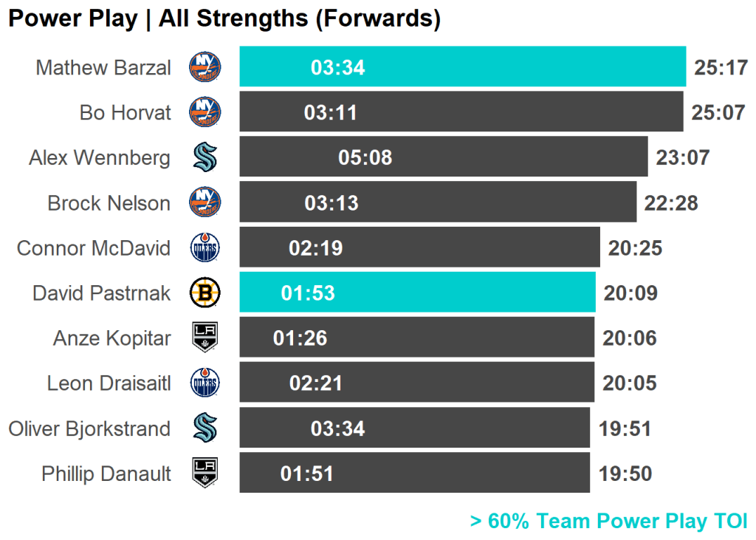
Task: Select the Kings logo beside Anze Kopitar
Action: point(205,338)
